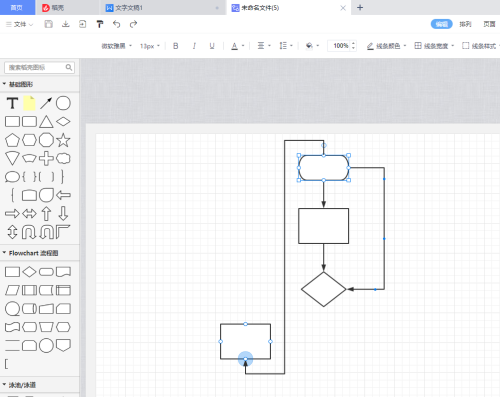This screenshot has width=500, height=397.
Task: Toggle underline formatting
Action: pyautogui.click(x=212, y=46)
